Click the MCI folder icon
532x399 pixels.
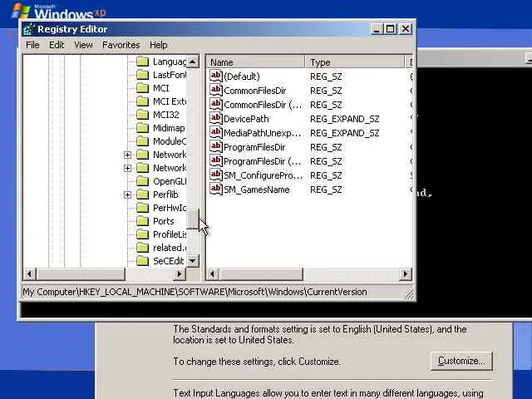pyautogui.click(x=142, y=88)
